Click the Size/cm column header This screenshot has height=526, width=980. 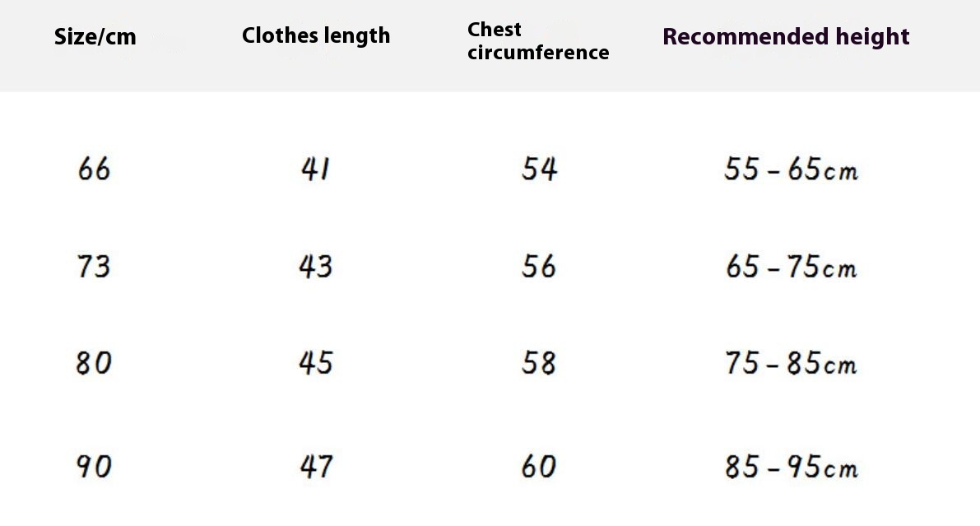95,37
